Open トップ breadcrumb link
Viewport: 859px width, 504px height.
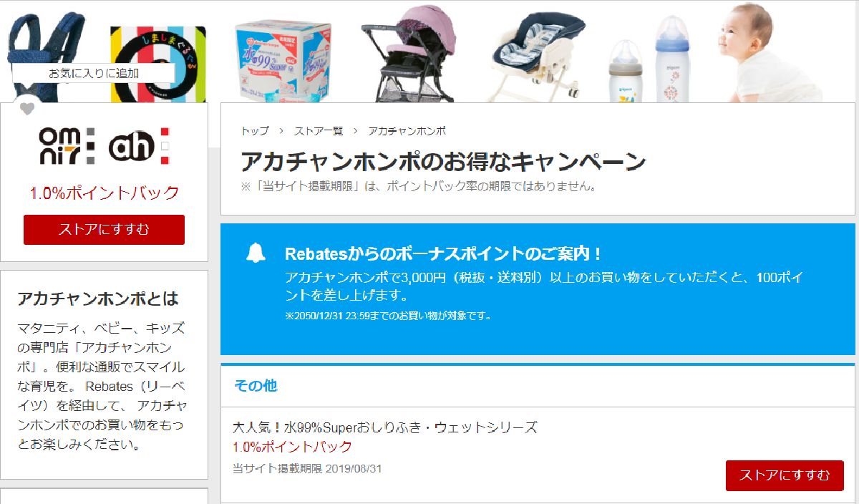pyautogui.click(x=256, y=131)
